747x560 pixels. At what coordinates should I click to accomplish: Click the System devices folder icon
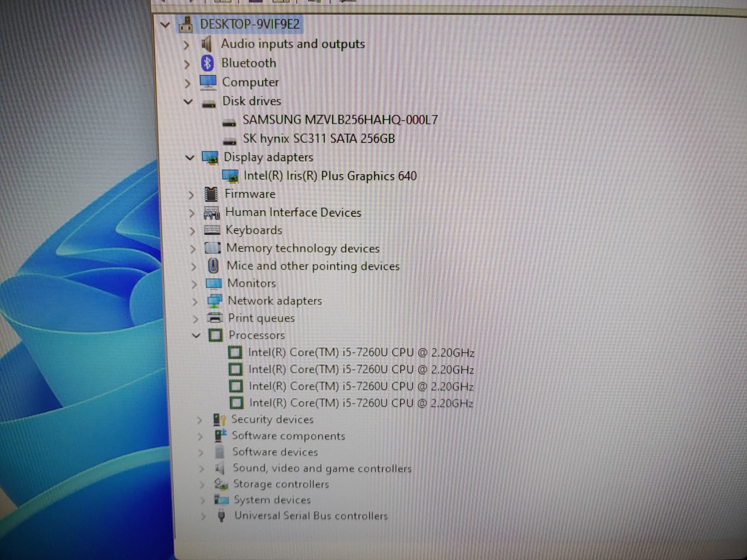(x=222, y=500)
